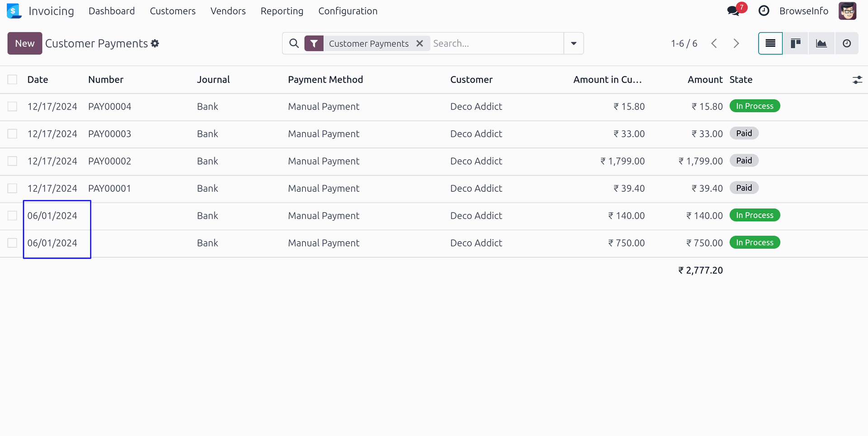Tick the checkbox for PAY00004

[x=12, y=107]
